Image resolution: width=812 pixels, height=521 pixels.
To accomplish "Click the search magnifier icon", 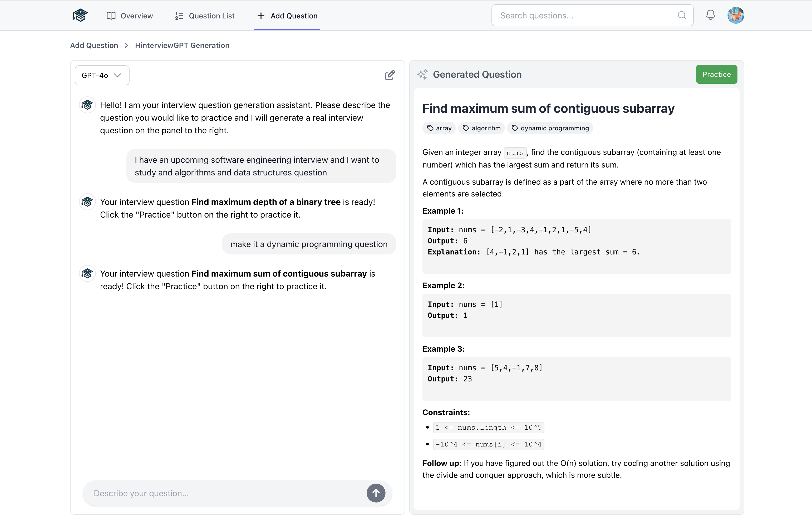I will coord(682,16).
